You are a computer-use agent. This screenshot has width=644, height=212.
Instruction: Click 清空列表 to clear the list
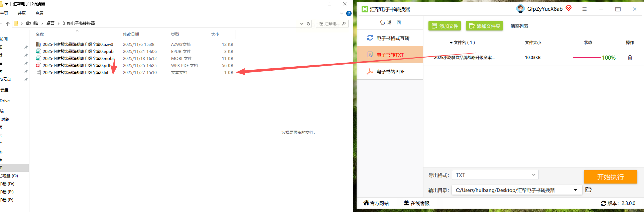click(x=519, y=26)
